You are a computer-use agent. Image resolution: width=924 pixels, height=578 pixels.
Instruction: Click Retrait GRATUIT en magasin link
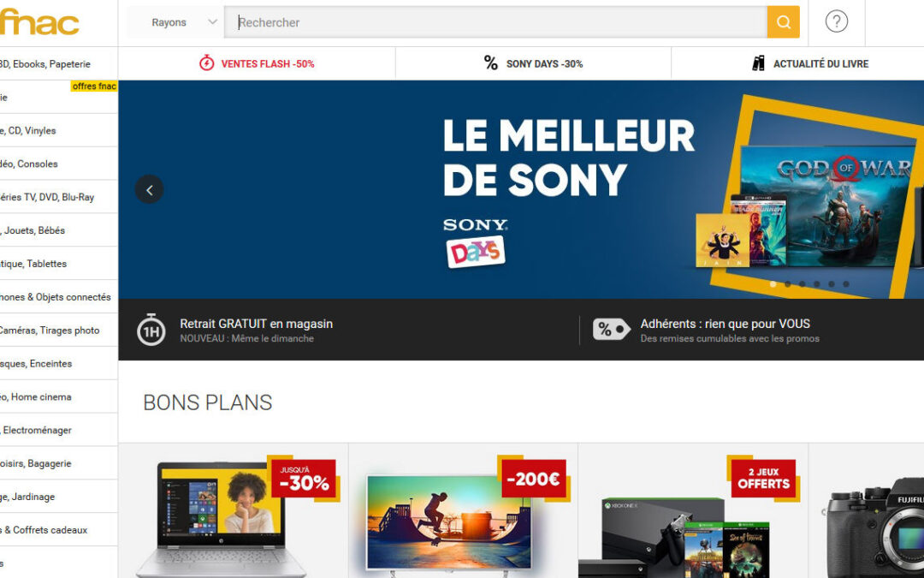(257, 324)
